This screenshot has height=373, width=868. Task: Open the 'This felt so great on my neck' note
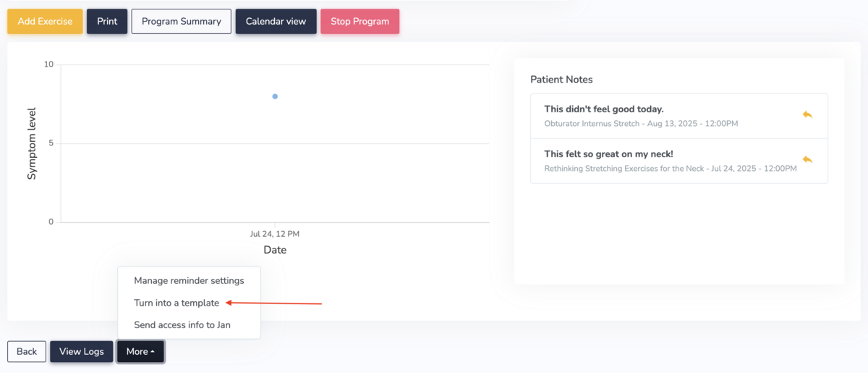click(x=608, y=154)
